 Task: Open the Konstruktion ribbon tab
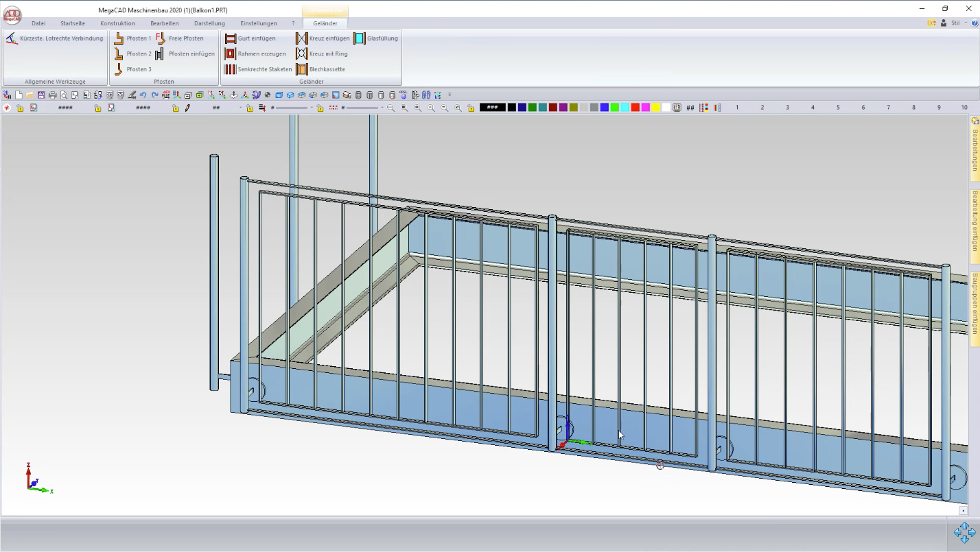[x=117, y=23]
